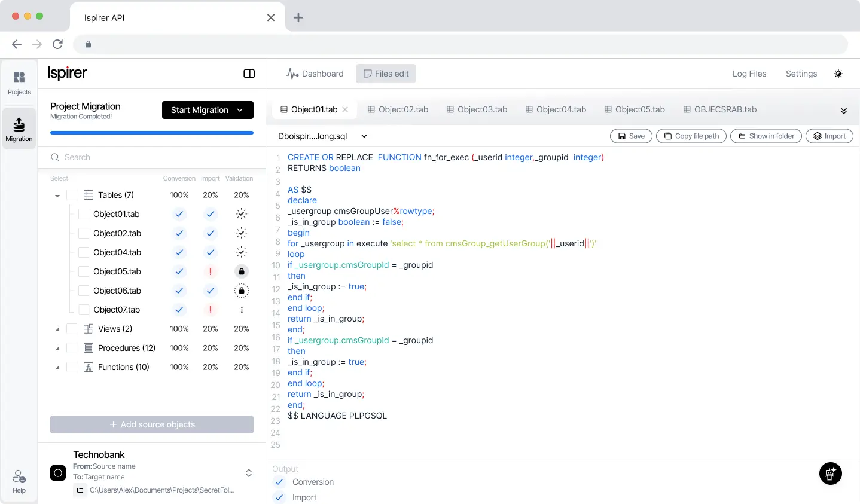Select the Migration sidebar icon
Screen dimensions: 860x504
[19, 129]
